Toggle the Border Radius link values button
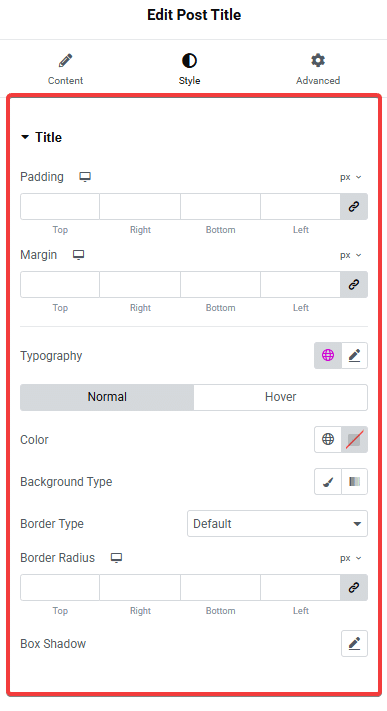 tap(354, 587)
